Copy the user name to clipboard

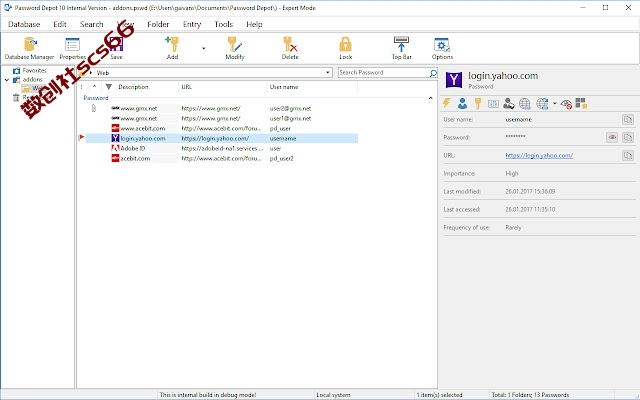628,119
